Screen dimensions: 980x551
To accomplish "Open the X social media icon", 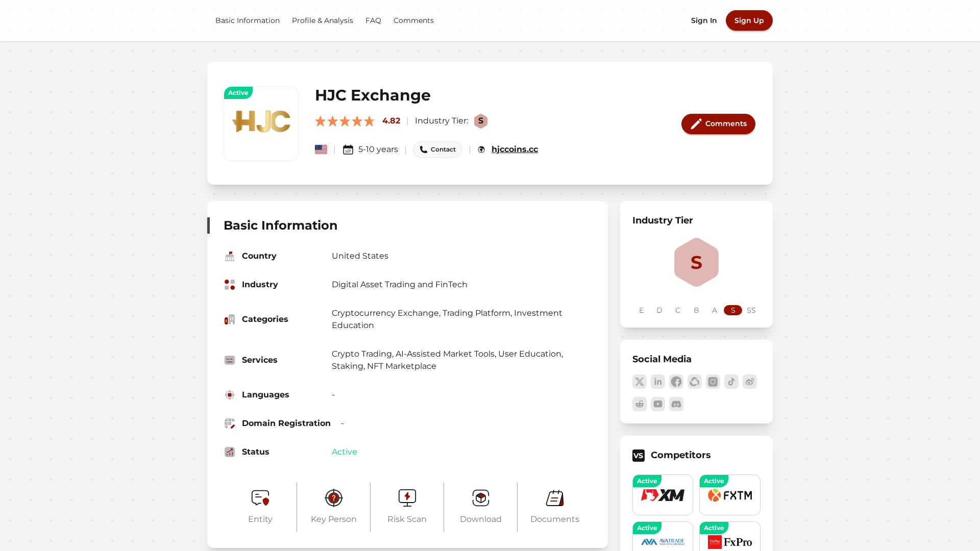I will [639, 382].
